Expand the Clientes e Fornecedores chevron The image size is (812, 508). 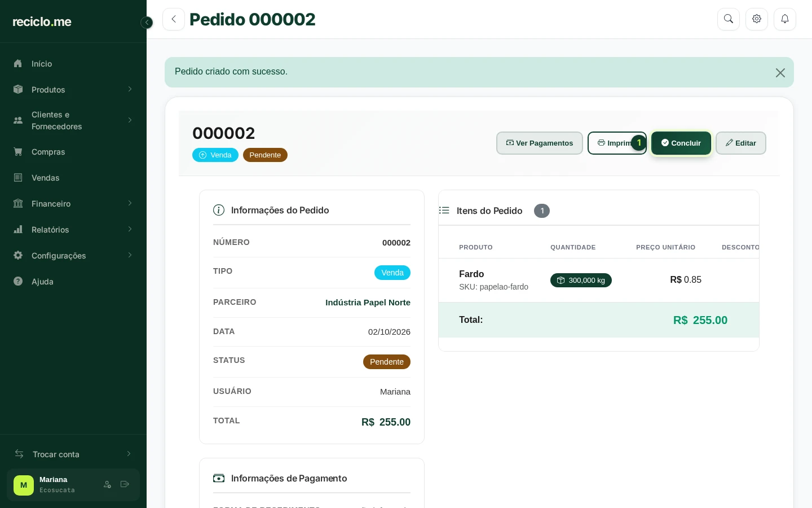coord(130,120)
